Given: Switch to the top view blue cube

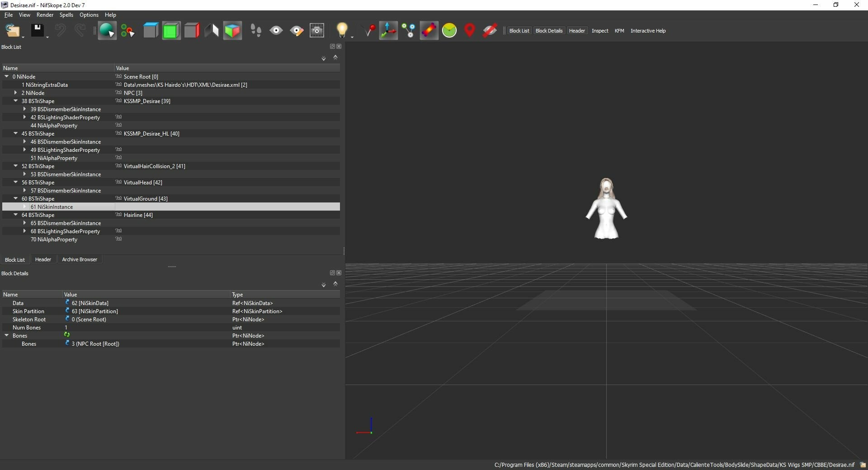Looking at the screenshot, I should pos(151,31).
